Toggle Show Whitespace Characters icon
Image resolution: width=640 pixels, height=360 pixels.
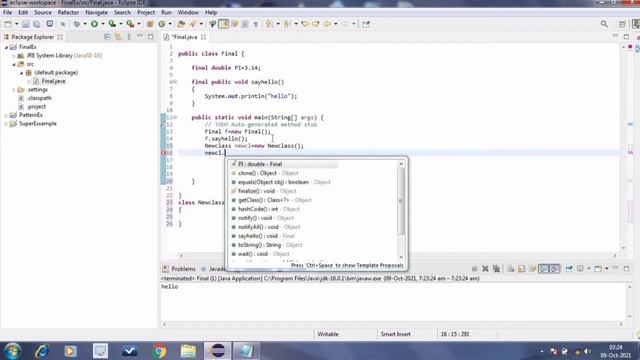click(x=256, y=24)
